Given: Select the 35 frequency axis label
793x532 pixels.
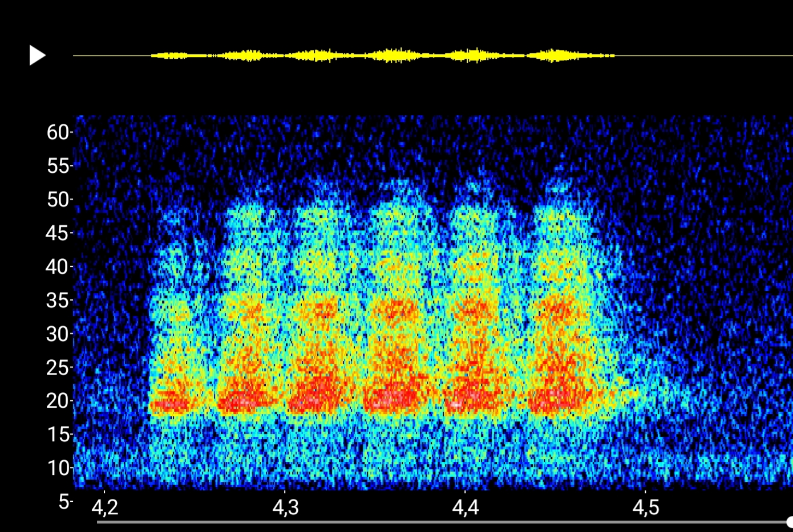Looking at the screenshot, I should pos(58,300).
